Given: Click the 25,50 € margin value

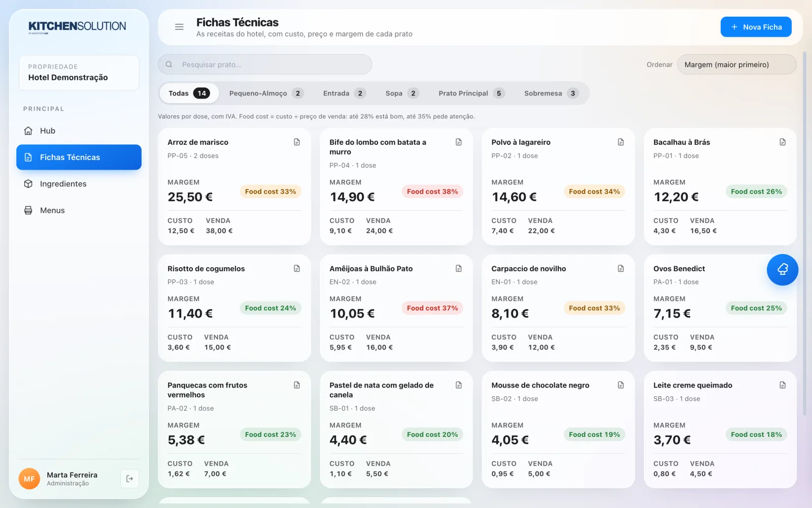Looking at the screenshot, I should click(190, 197).
